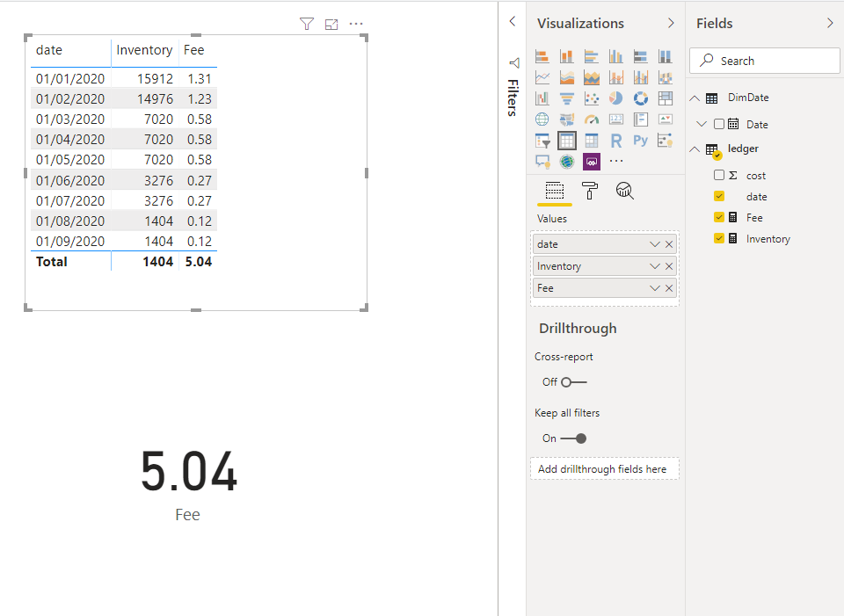Expand the Filters pane

[x=513, y=21]
